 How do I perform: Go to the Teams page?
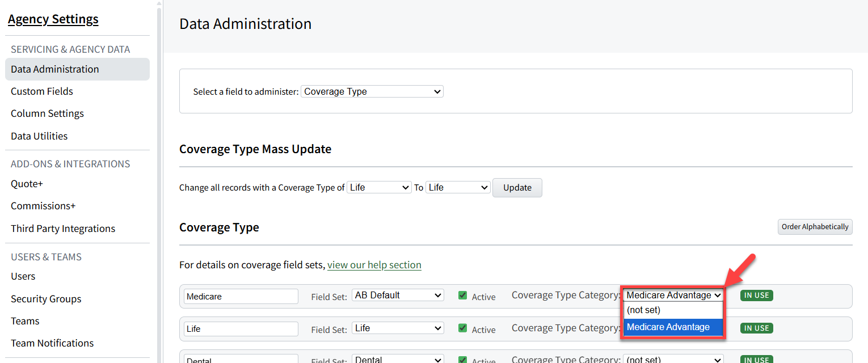pyautogui.click(x=25, y=321)
